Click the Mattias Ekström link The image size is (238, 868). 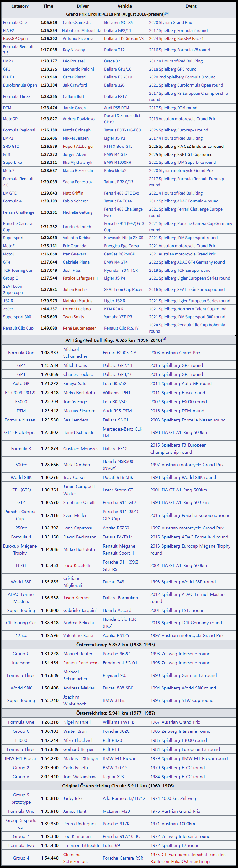79,411
